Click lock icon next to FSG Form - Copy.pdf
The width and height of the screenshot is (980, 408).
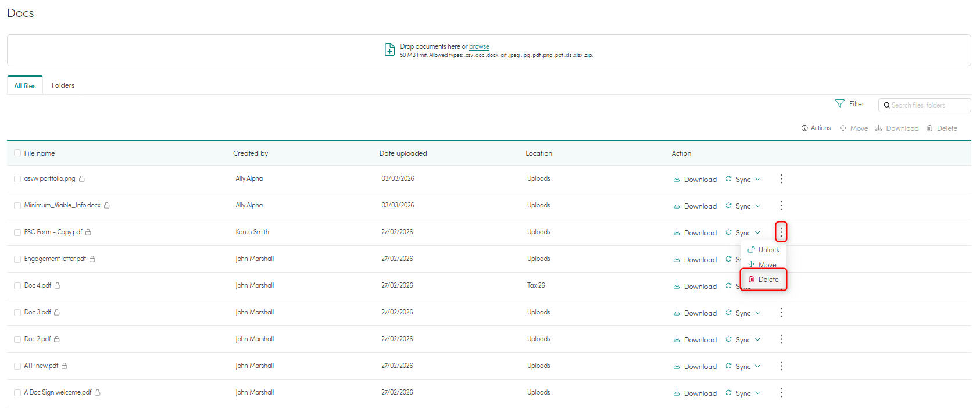pyautogui.click(x=88, y=232)
